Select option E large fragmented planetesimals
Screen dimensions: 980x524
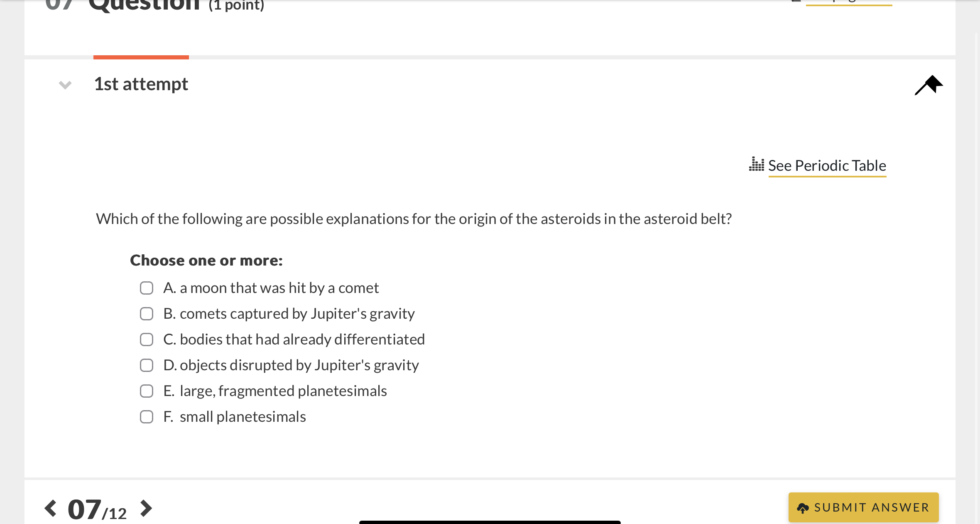(147, 390)
